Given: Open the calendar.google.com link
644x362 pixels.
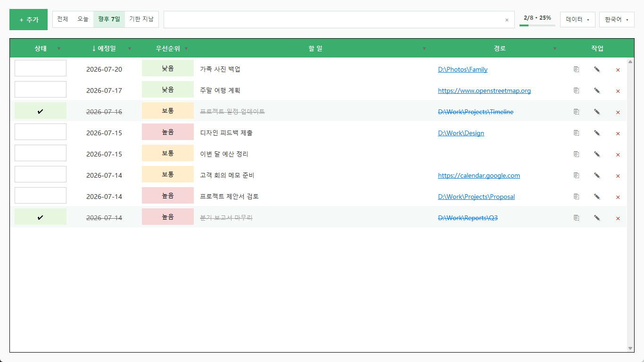Looking at the screenshot, I should click(479, 175).
